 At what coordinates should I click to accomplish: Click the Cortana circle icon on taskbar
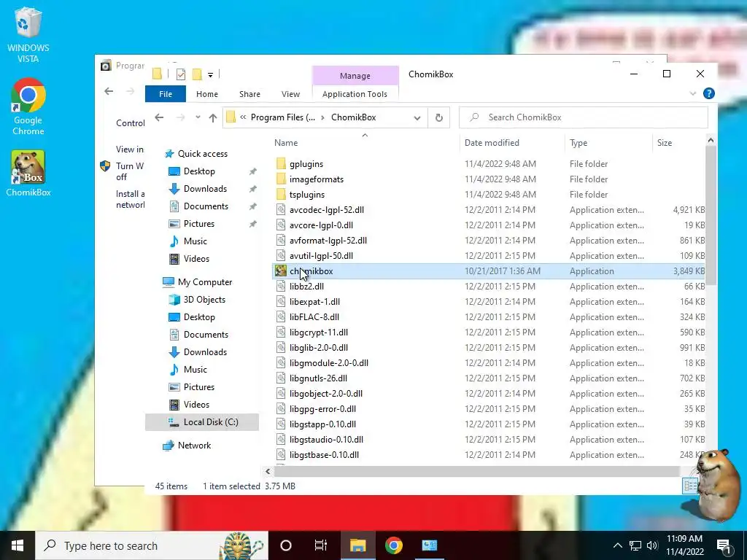[286, 545]
